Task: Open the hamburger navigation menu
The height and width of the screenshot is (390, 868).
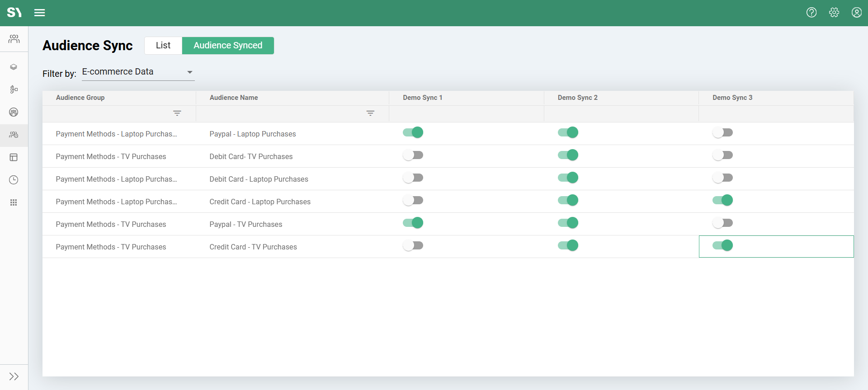Action: point(39,13)
